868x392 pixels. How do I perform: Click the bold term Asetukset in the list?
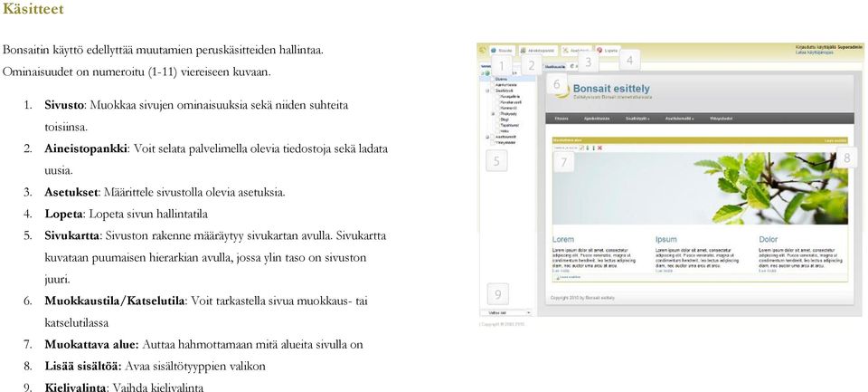tap(72, 193)
